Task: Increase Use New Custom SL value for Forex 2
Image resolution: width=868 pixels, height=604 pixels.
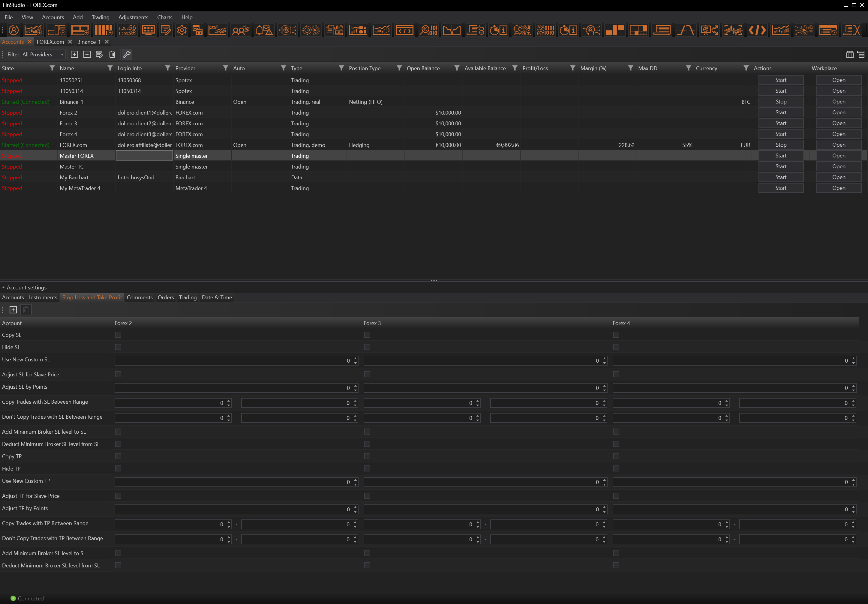Action: tap(355, 359)
